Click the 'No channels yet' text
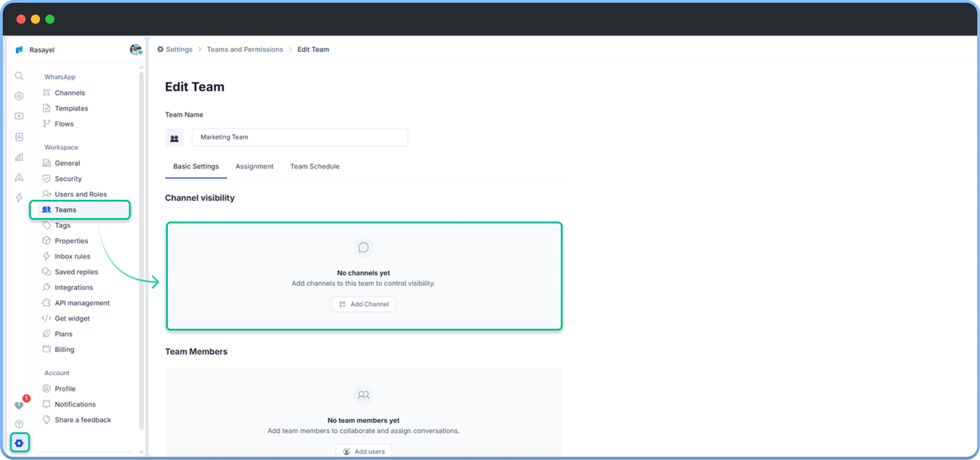The image size is (980, 460). [363, 273]
